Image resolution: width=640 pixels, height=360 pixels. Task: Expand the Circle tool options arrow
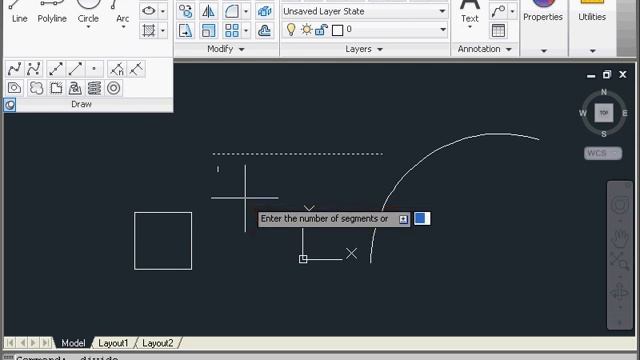tap(88, 27)
